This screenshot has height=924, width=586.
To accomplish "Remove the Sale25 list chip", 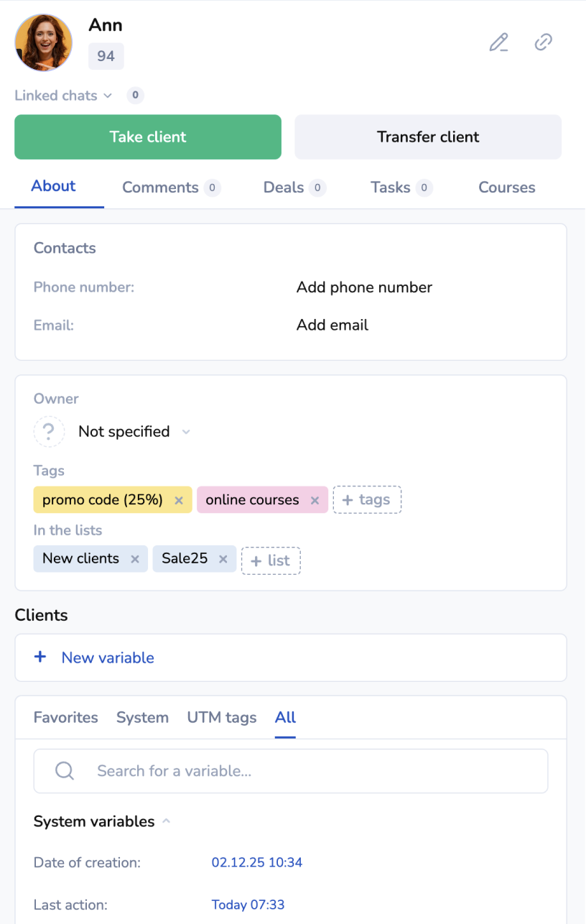I will tap(223, 559).
